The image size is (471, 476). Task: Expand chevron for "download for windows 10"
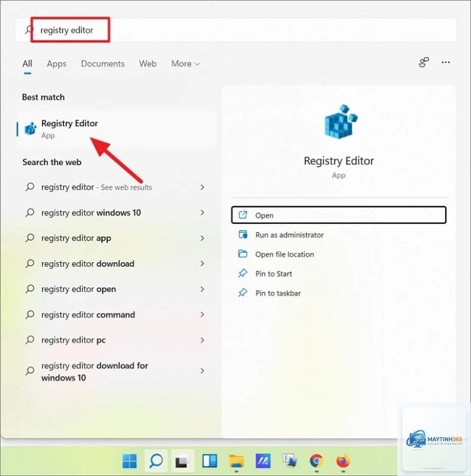[202, 371]
